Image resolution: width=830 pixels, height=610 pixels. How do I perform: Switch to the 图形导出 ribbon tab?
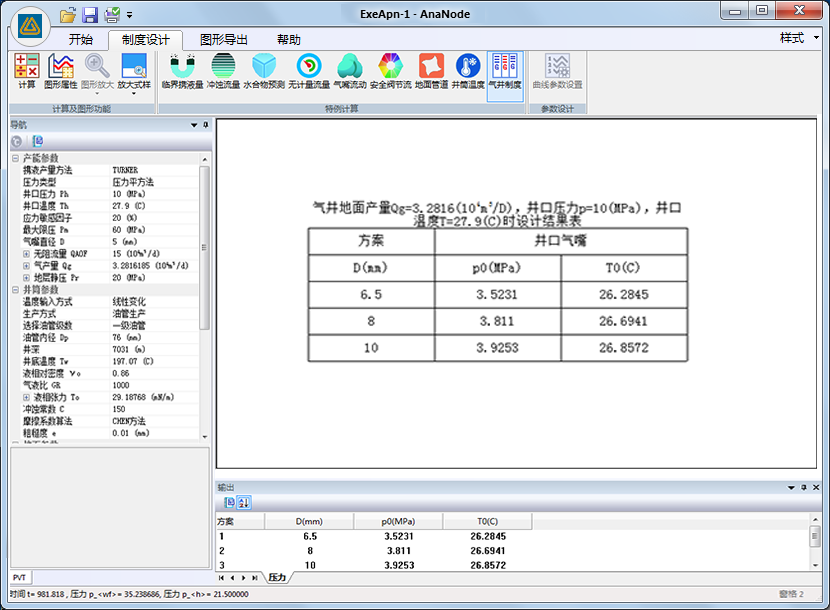coord(224,40)
